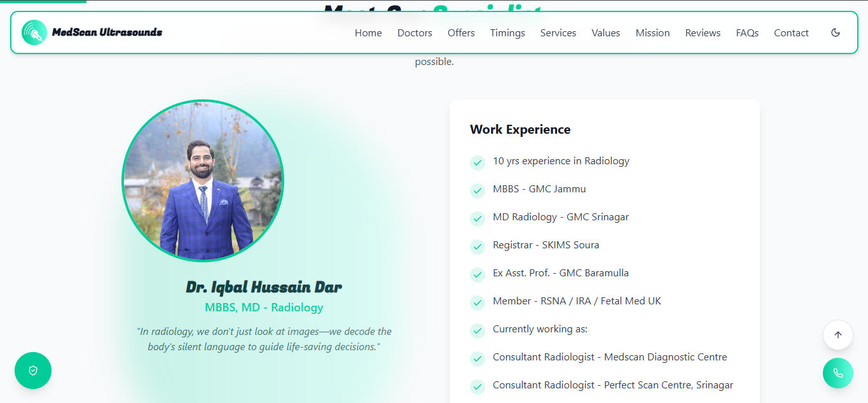This screenshot has height=403, width=868.
Task: Open the FAQs link
Action: point(747,33)
